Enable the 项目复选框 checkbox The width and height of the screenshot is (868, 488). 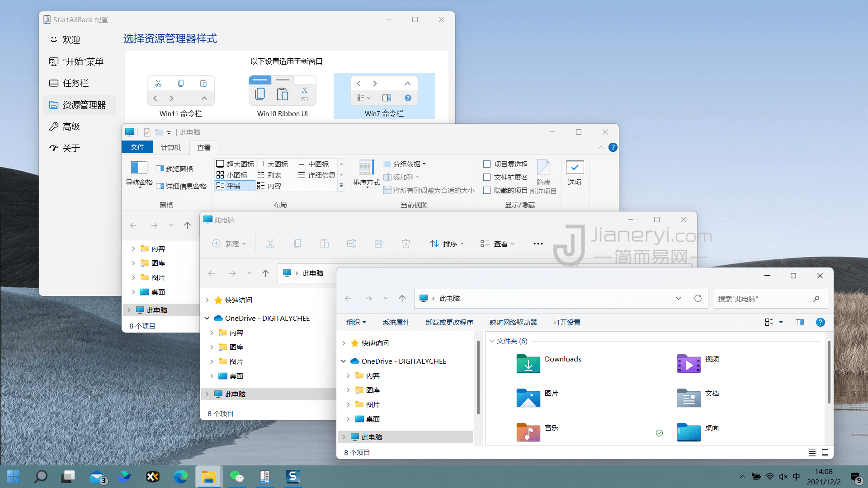click(487, 164)
